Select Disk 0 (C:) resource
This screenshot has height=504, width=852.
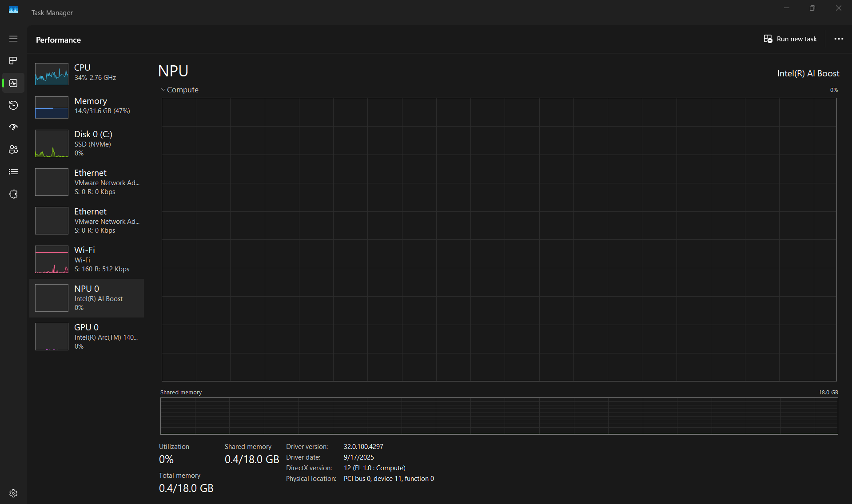pos(87,143)
